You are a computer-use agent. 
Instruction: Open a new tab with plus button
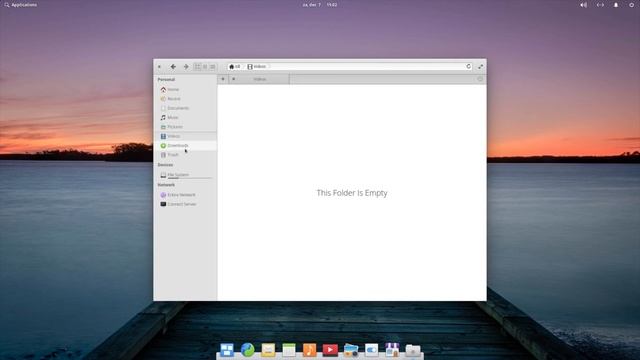tap(223, 79)
